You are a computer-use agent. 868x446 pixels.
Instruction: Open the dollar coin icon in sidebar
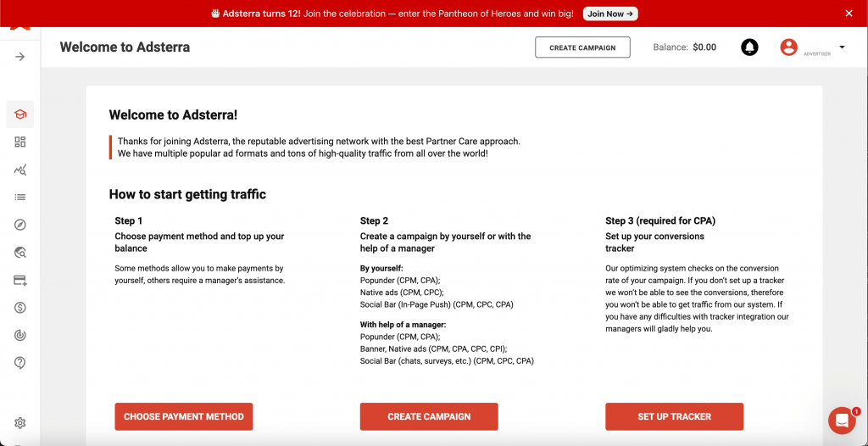[x=20, y=308]
